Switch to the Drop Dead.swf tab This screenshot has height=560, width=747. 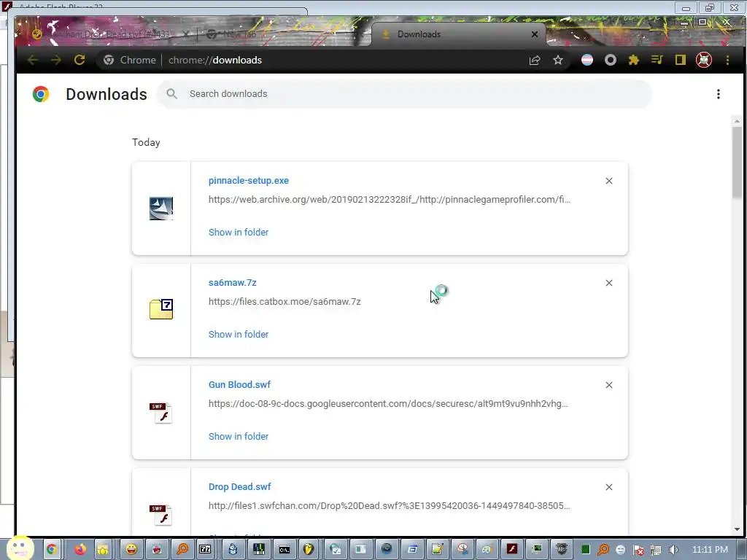[109, 34]
